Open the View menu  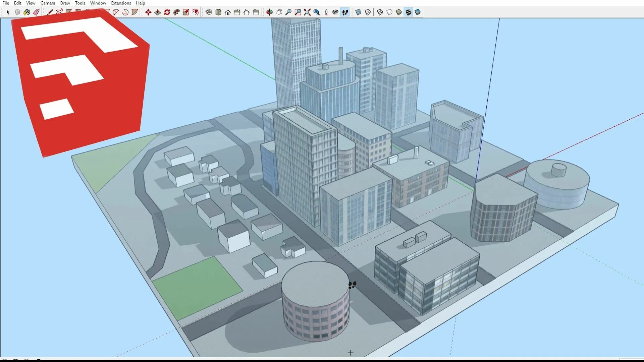click(x=31, y=3)
